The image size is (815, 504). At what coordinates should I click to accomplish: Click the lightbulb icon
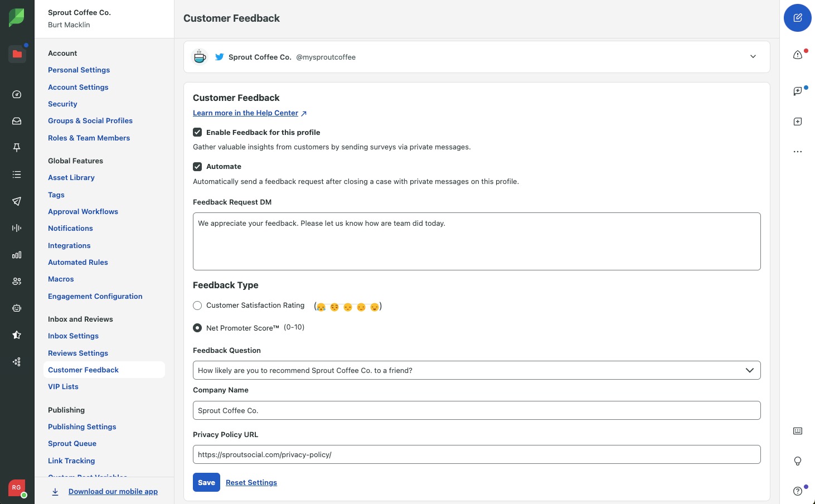tap(798, 461)
